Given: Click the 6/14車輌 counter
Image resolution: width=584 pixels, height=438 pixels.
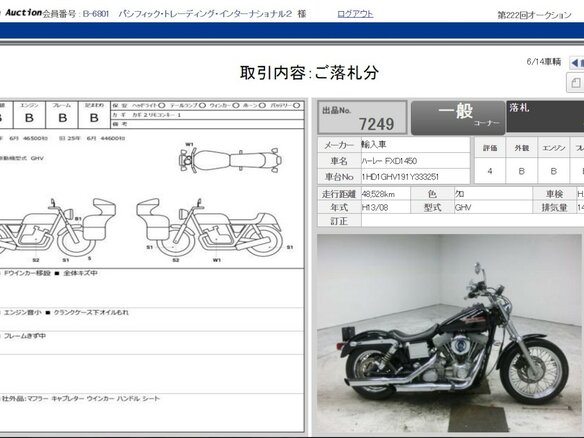Looking at the screenshot, I should click(x=544, y=62).
